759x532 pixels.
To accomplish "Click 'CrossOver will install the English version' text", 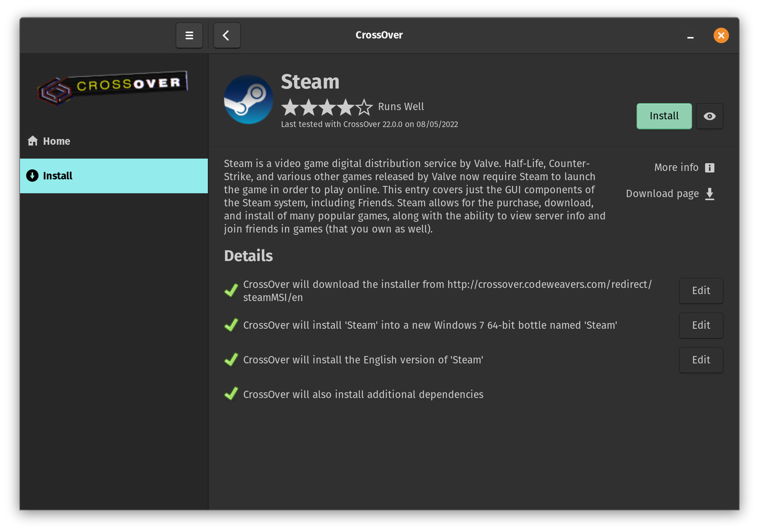I will pos(363,360).
